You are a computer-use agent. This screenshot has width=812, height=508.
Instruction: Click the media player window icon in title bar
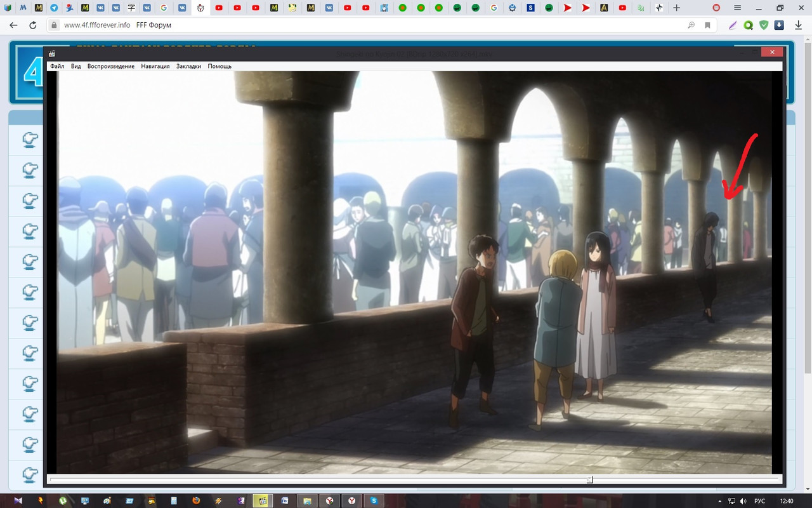coord(52,53)
